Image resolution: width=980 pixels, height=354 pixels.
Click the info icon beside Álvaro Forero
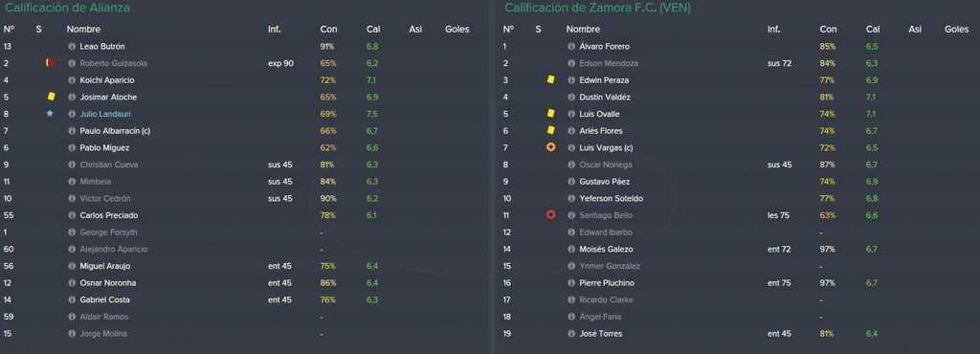570,47
